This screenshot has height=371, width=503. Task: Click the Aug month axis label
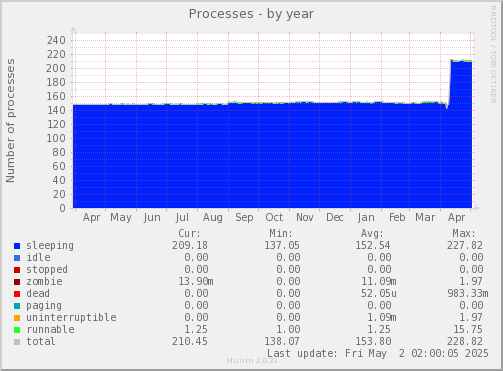[x=213, y=218]
